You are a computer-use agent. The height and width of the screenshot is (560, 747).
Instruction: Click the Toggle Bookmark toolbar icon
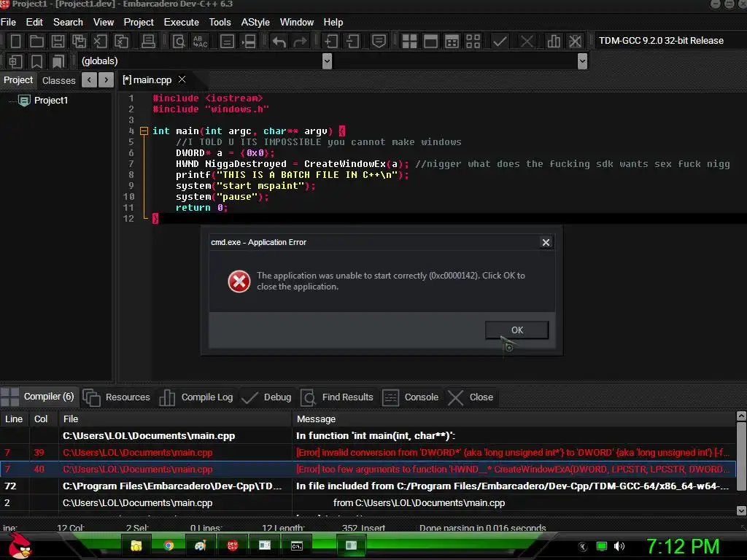point(36,61)
